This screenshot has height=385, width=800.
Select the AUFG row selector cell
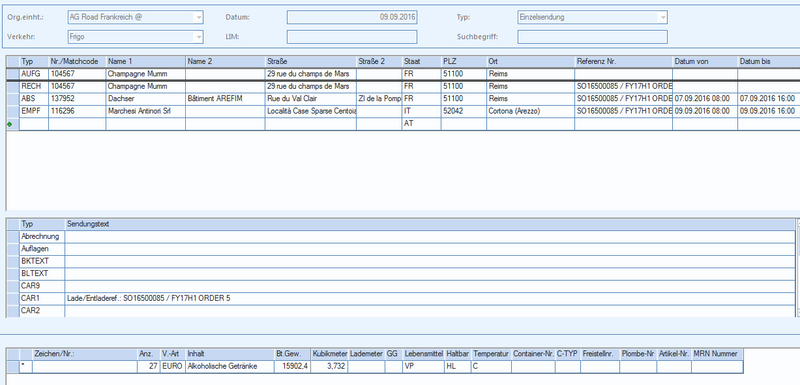tap(13, 74)
